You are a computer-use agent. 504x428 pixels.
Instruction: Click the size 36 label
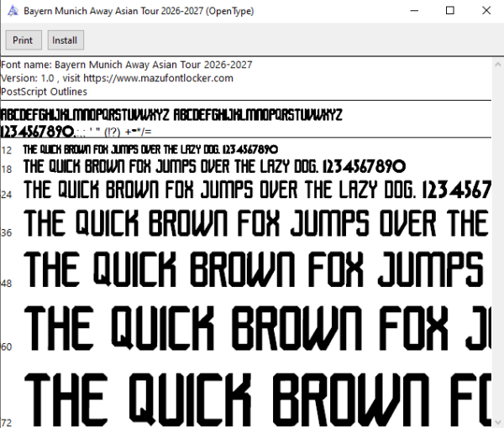click(x=6, y=232)
